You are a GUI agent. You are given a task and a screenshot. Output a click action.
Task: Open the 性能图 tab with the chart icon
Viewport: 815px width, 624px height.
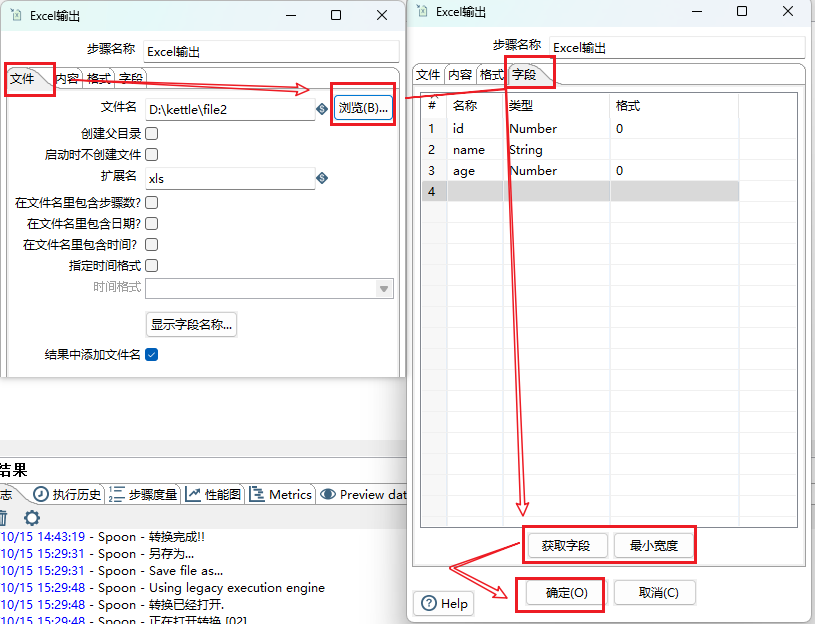tap(213, 494)
